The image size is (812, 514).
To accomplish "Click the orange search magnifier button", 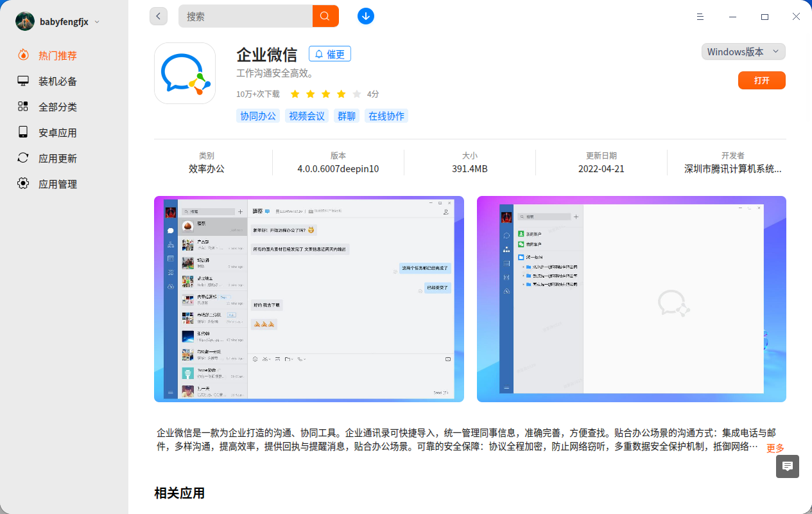I will coord(325,16).
